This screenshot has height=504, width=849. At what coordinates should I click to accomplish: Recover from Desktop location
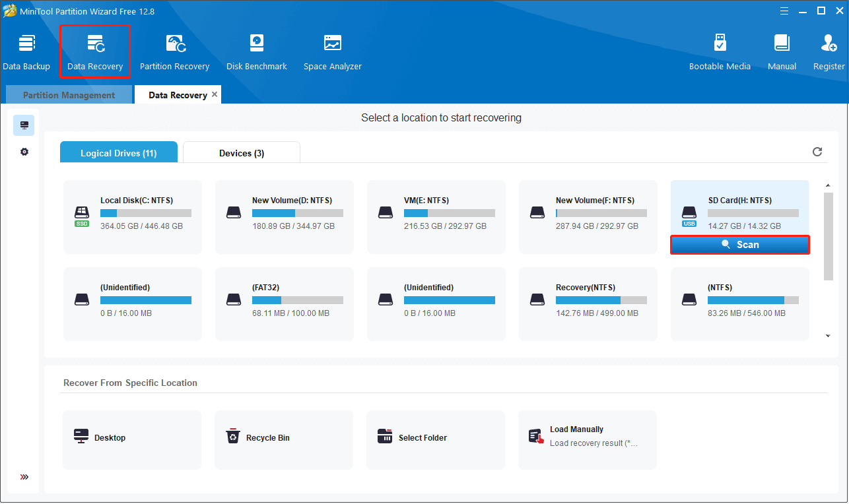[x=132, y=440]
